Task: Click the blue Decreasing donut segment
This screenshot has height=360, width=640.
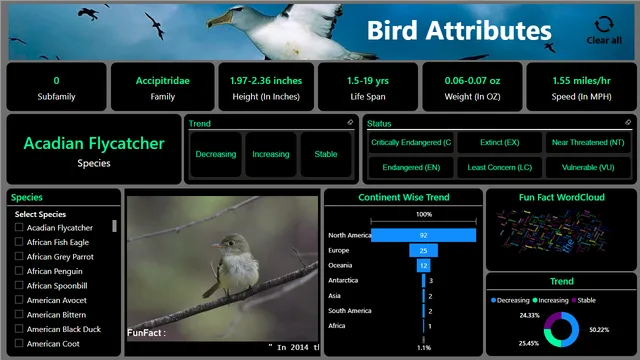Action: [575, 329]
